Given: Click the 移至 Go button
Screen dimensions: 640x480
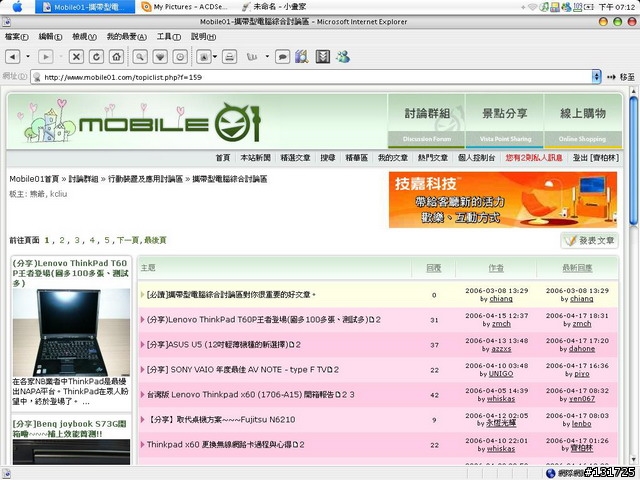Looking at the screenshot, I should [x=621, y=77].
